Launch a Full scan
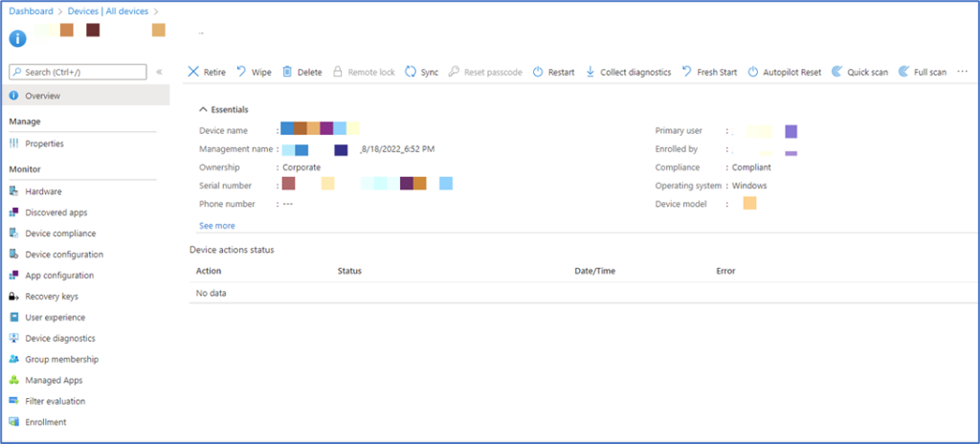The width and height of the screenshot is (980, 444). [922, 72]
